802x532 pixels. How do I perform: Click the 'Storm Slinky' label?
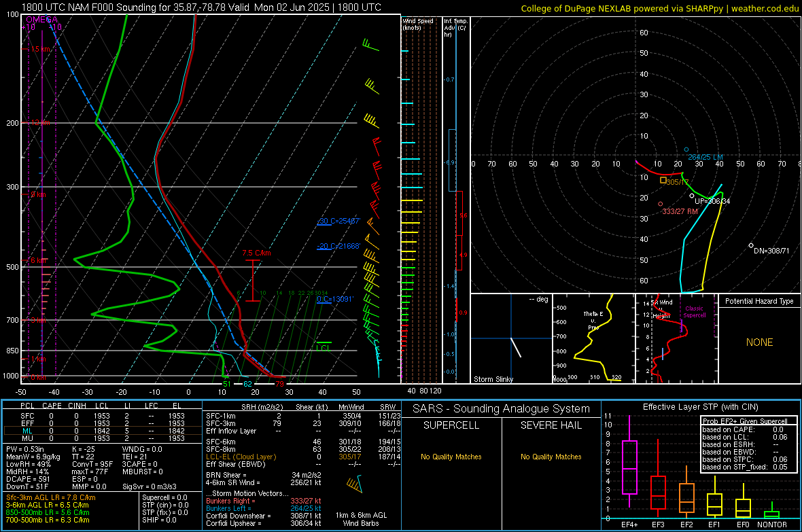click(x=493, y=379)
